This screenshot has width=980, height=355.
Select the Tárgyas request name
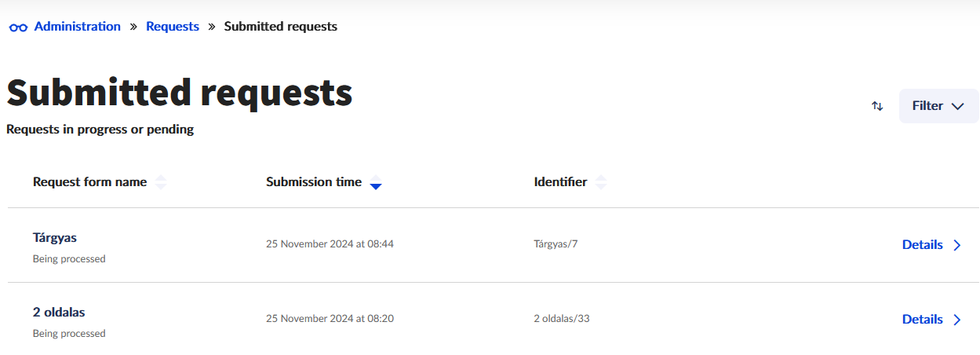55,237
